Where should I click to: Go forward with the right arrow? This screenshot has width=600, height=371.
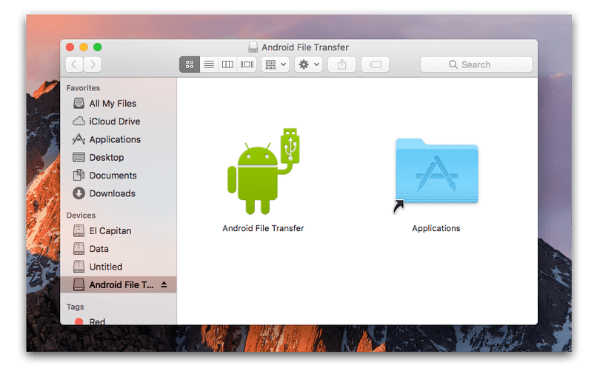[x=93, y=65]
